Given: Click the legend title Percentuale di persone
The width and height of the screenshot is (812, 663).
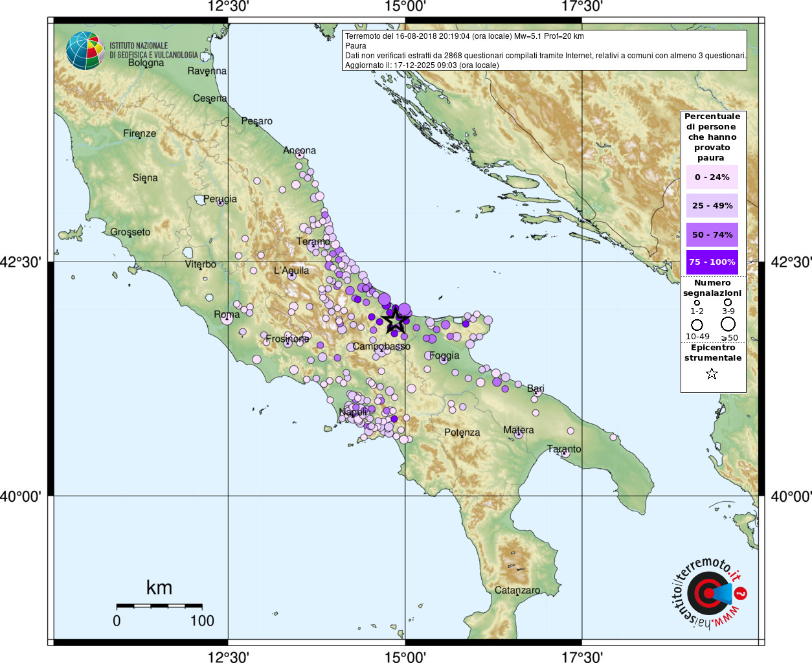Looking at the screenshot, I should (x=712, y=137).
